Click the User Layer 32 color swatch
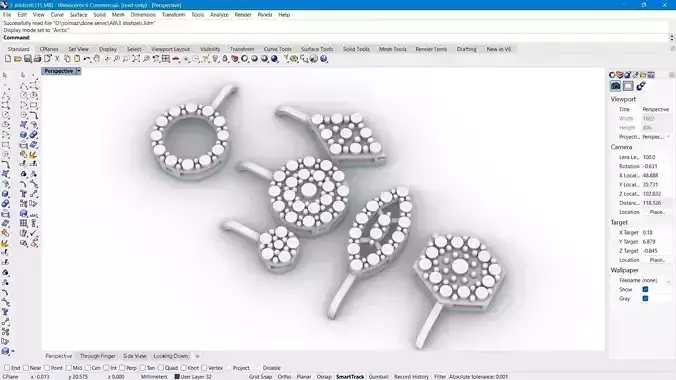The height and width of the screenshot is (380, 676). [x=177, y=377]
